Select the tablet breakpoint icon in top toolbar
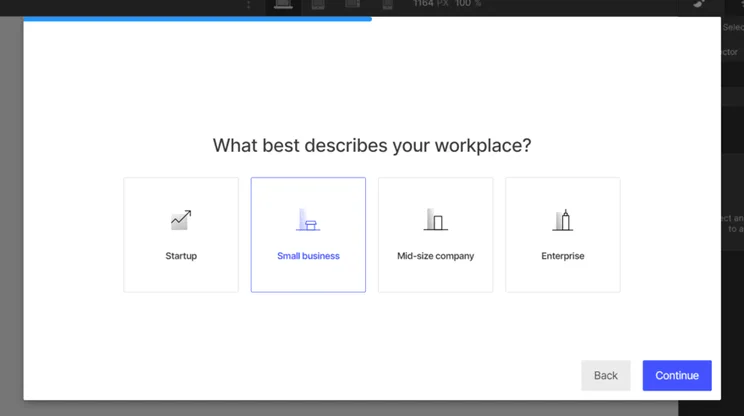Screen dimensions: 744x416 pos(318,5)
